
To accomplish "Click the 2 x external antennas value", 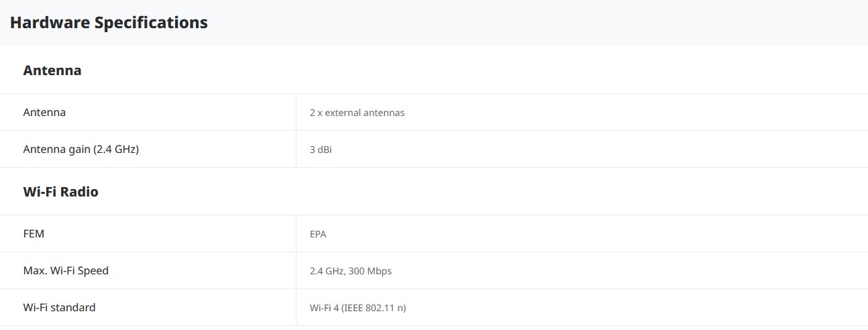I will [x=357, y=113].
